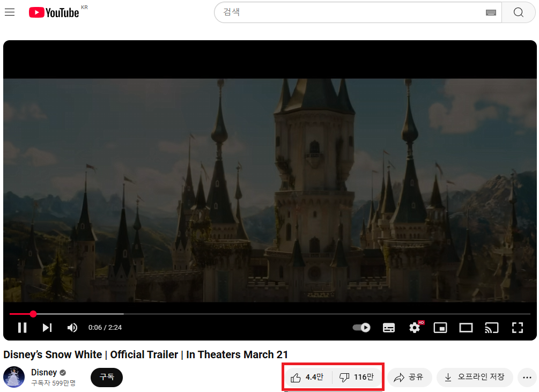Open the hamburger guide menu
Image resolution: width=539 pixels, height=392 pixels.
coord(10,12)
